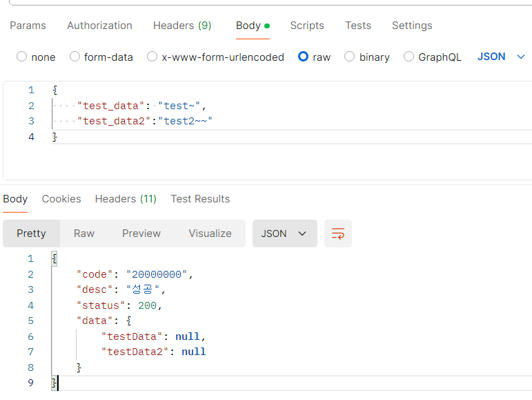Switch to Visualize response view
The image size is (532, 400).
tap(210, 234)
